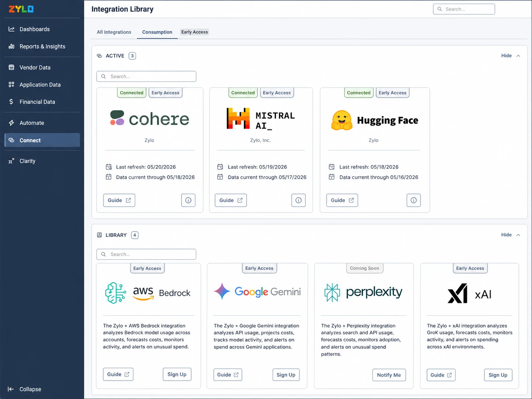
Task: Click the Cohere logo
Action: [150, 118]
